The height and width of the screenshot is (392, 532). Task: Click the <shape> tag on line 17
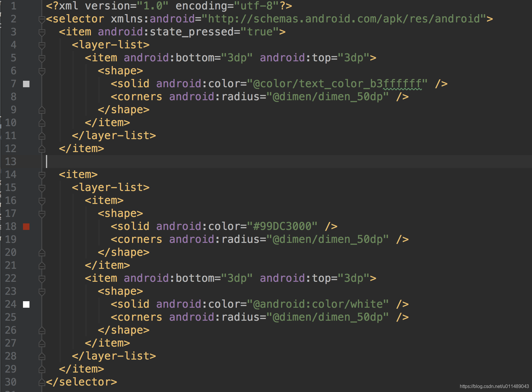(120, 213)
